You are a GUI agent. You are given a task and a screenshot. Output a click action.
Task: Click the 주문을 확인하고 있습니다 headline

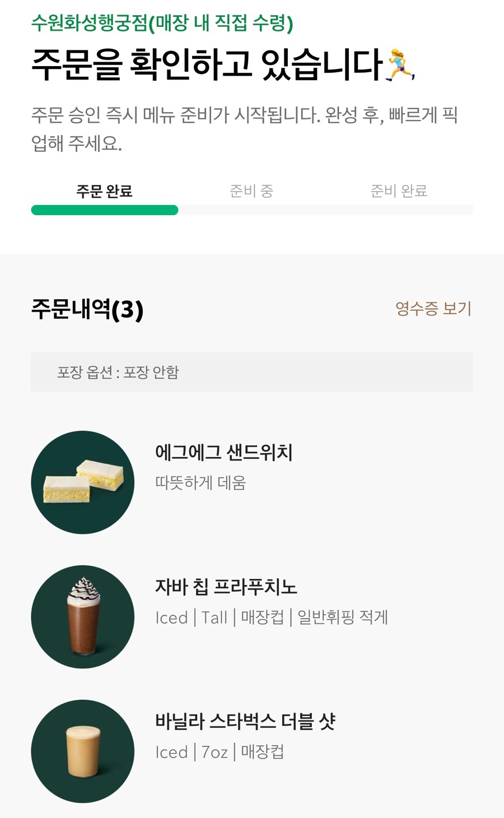pyautogui.click(x=207, y=64)
